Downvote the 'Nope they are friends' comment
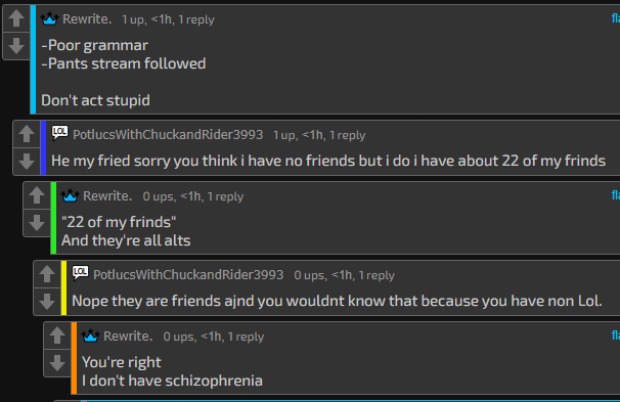This screenshot has width=620, height=402. [x=45, y=299]
